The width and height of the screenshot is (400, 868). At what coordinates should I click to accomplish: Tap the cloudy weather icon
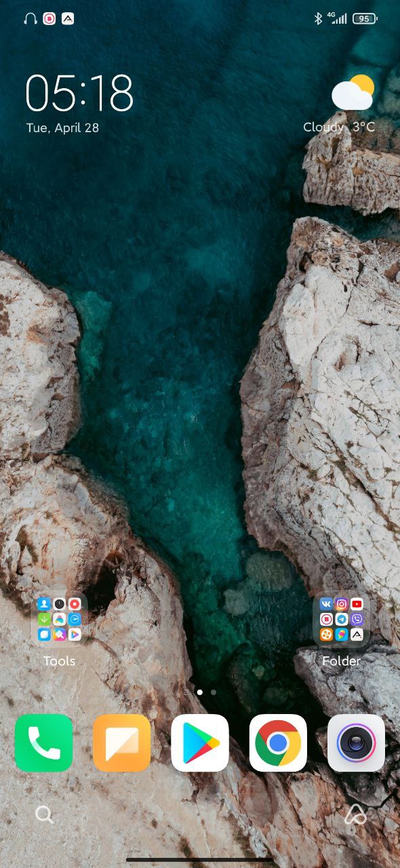coord(353,93)
